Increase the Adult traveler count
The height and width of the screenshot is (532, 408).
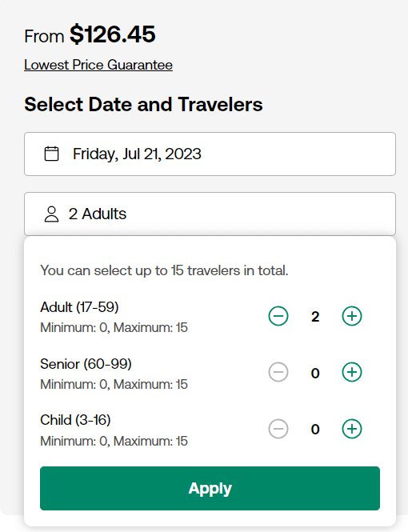click(x=352, y=316)
